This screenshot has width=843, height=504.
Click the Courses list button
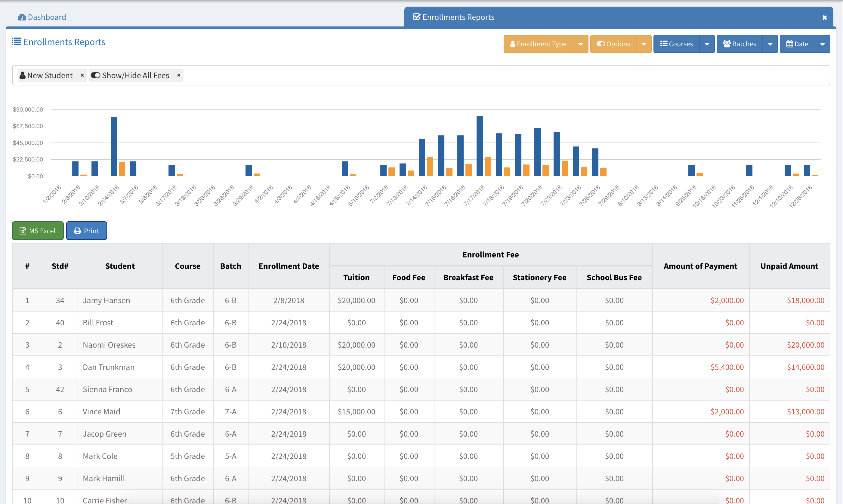point(676,44)
